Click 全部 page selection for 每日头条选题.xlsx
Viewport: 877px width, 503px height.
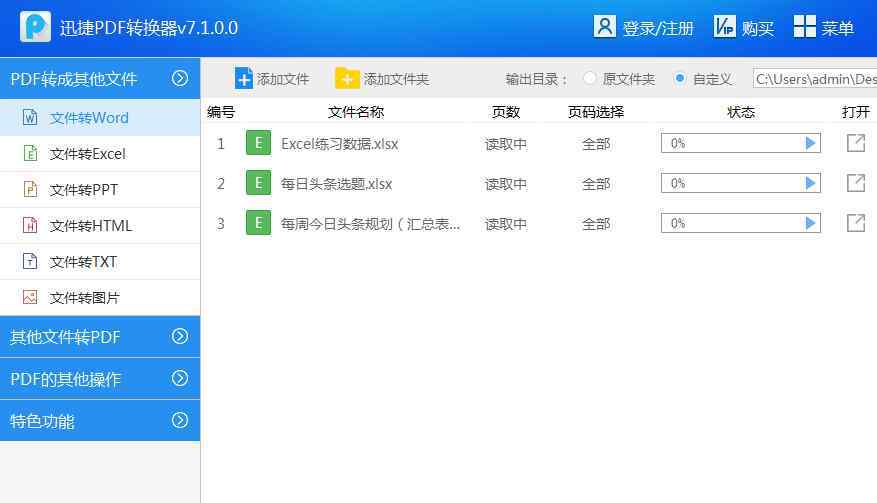tap(596, 184)
